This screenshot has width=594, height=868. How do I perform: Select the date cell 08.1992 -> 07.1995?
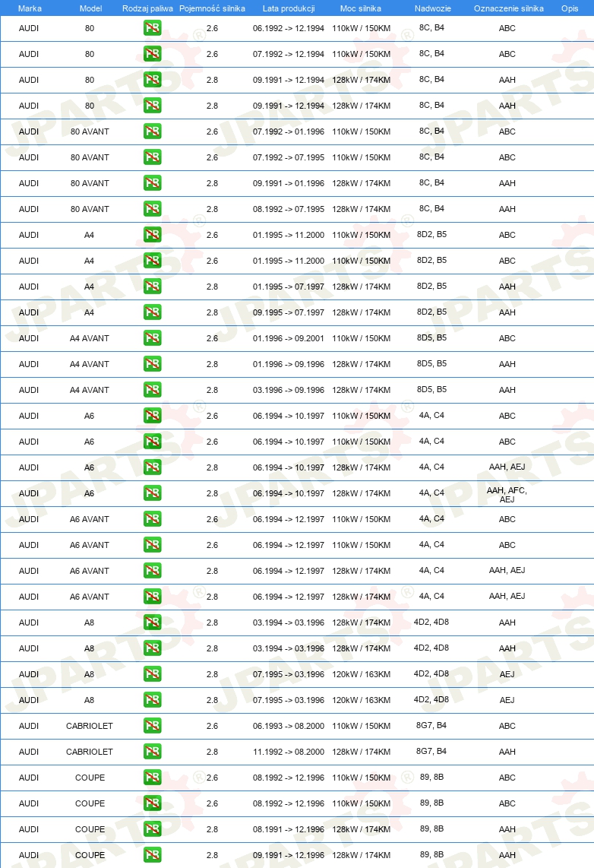click(x=289, y=209)
